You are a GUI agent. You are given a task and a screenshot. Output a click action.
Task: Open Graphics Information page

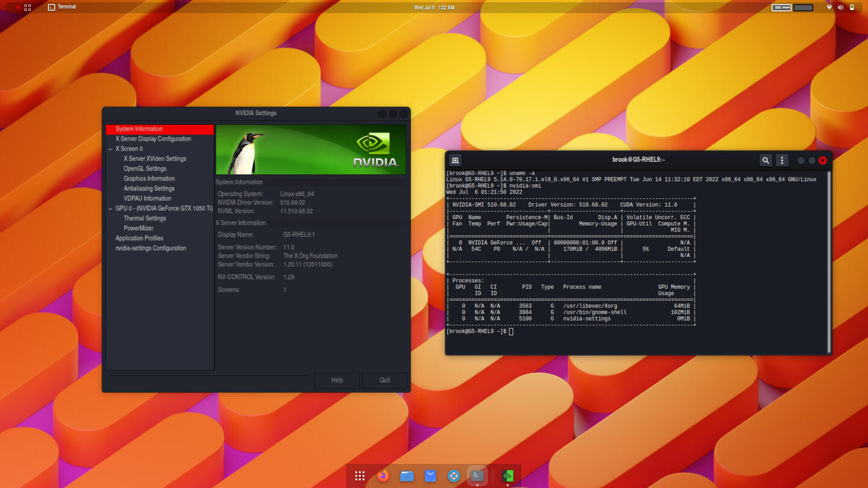click(x=149, y=178)
